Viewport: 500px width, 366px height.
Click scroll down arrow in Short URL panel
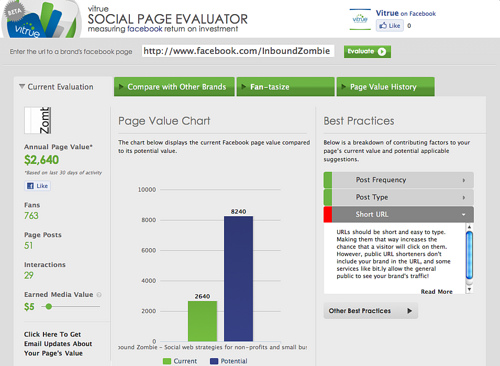click(x=469, y=289)
